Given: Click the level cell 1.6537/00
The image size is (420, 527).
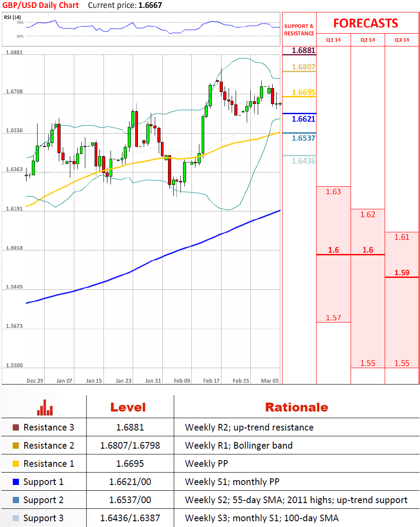Looking at the screenshot, I should coord(130,500).
